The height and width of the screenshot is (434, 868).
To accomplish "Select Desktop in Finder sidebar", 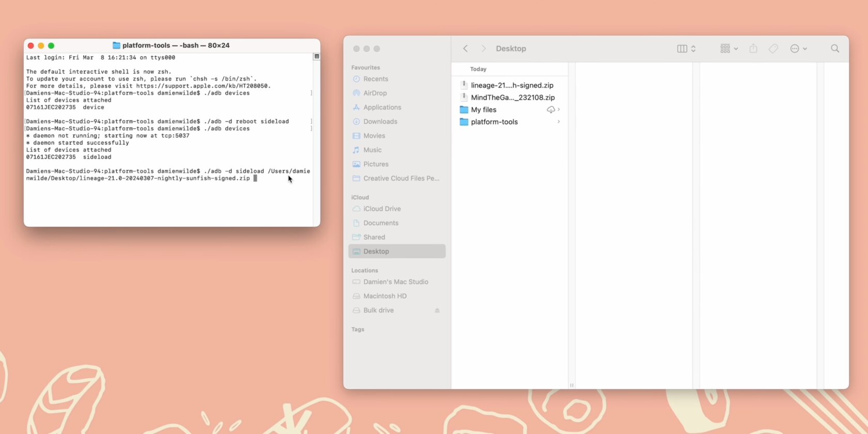I will [397, 251].
